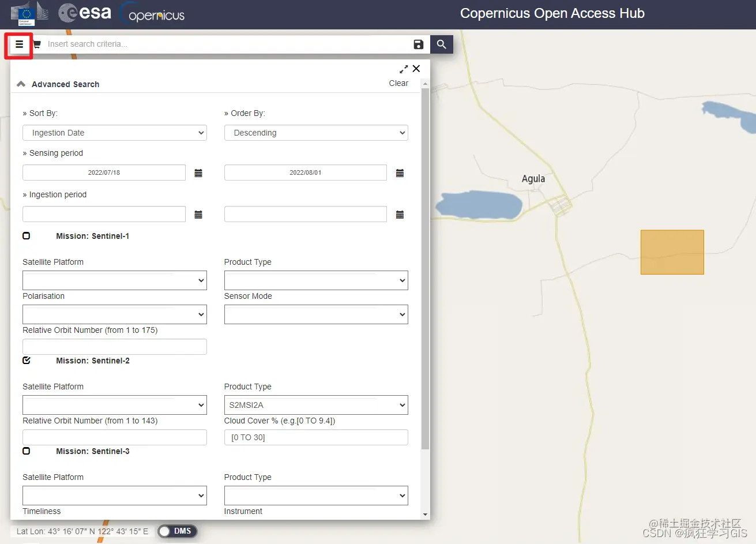Click the scrollbar down arrow
The height and width of the screenshot is (544, 756).
coord(426,514)
